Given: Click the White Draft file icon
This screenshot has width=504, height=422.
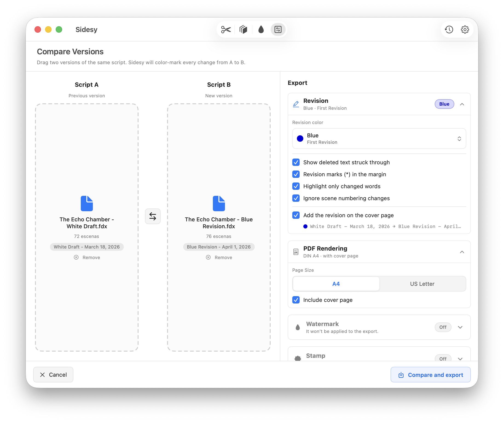Looking at the screenshot, I should point(87,203).
